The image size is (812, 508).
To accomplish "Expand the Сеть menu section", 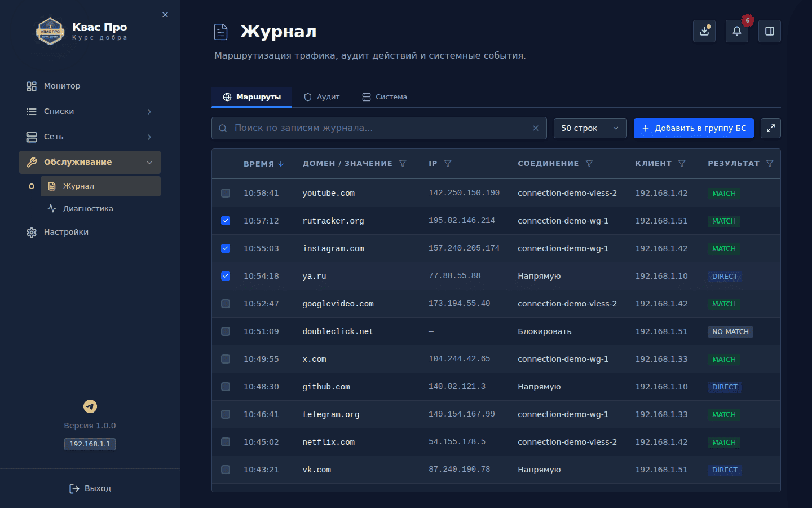I will pyautogui.click(x=90, y=137).
